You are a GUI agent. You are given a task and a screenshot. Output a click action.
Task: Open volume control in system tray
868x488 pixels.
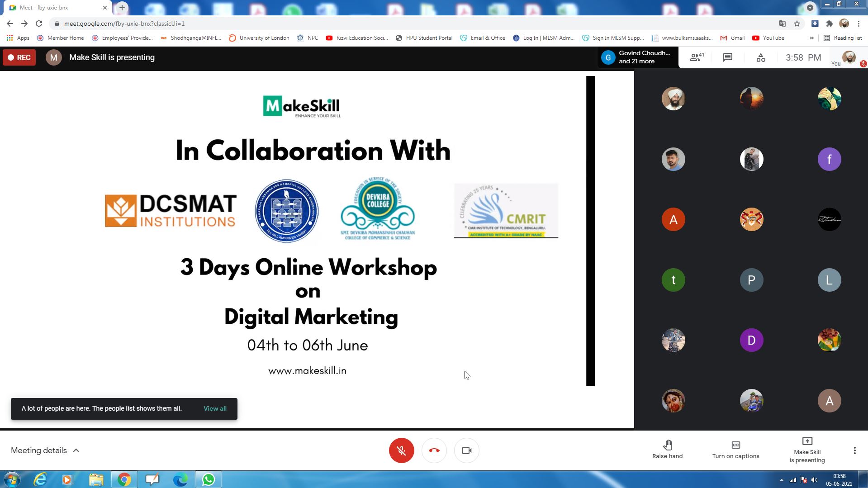click(814, 480)
